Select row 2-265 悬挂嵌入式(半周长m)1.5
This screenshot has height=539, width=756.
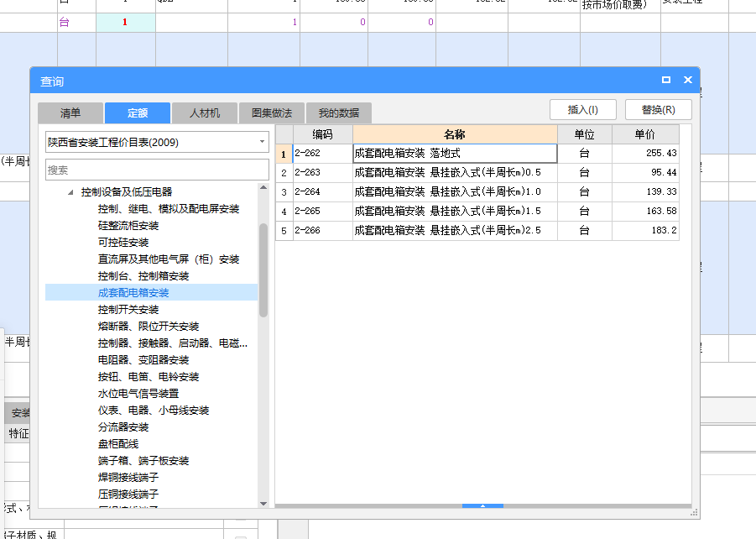pyautogui.click(x=477, y=212)
